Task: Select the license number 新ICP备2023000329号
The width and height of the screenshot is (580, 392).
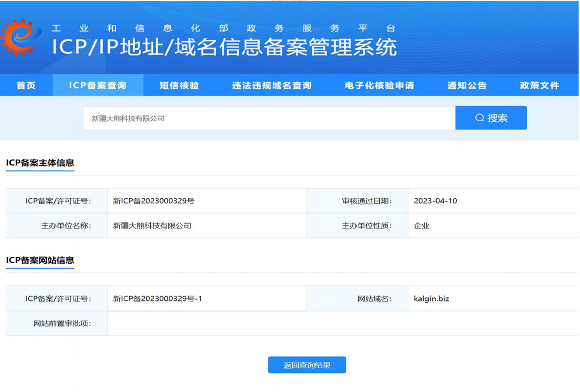Action: pyautogui.click(x=154, y=201)
